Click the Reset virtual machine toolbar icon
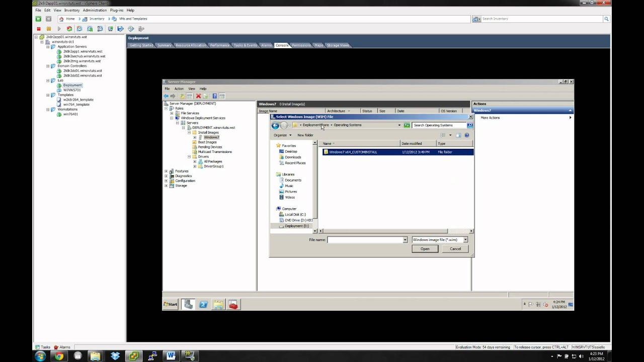 coord(69,29)
